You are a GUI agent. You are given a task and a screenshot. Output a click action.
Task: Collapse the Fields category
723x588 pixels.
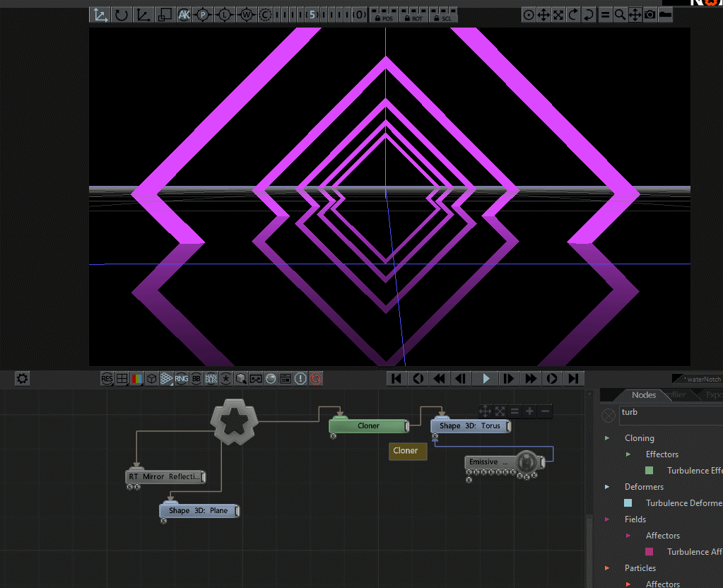pos(607,519)
